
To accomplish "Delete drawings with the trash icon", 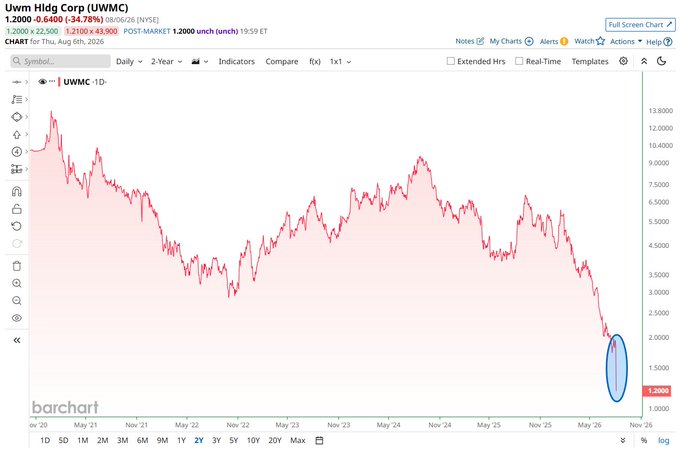I will [x=17, y=266].
